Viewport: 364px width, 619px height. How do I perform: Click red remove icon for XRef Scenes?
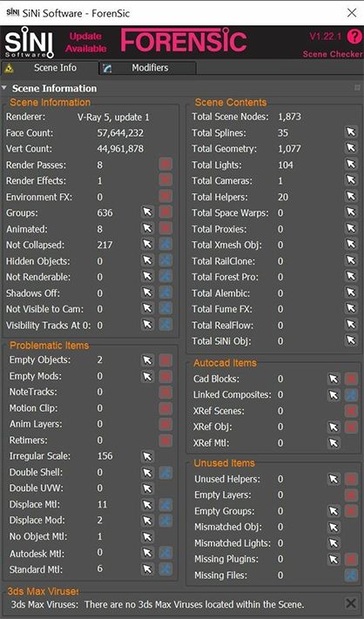pyautogui.click(x=351, y=411)
